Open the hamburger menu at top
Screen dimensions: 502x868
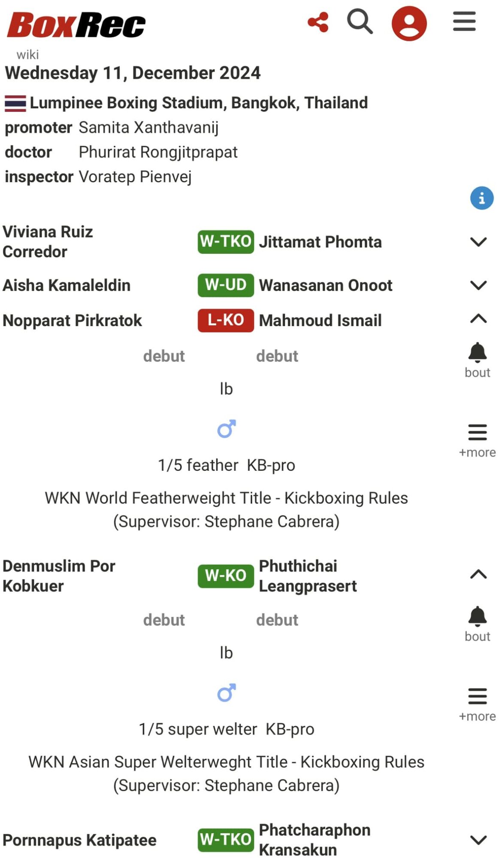click(464, 21)
